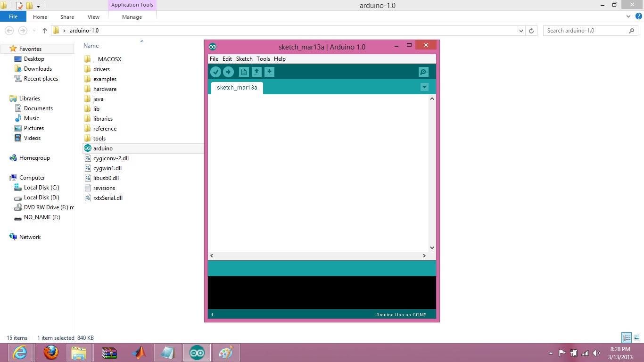Open the address bar history dropdown
644x362 pixels.
[521, 31]
